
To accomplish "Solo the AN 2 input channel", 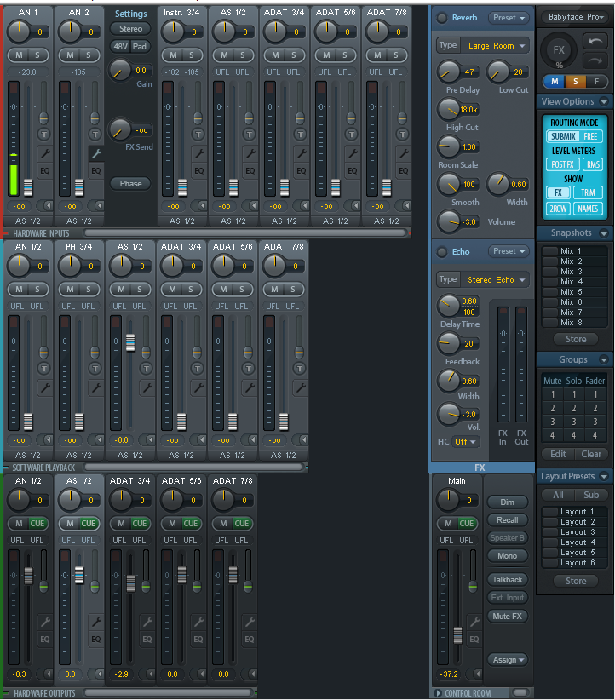I will coord(89,55).
